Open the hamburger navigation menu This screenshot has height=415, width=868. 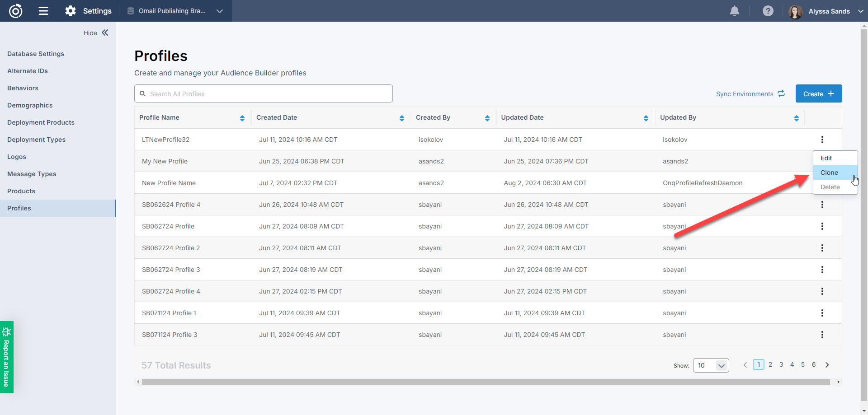[x=43, y=11]
